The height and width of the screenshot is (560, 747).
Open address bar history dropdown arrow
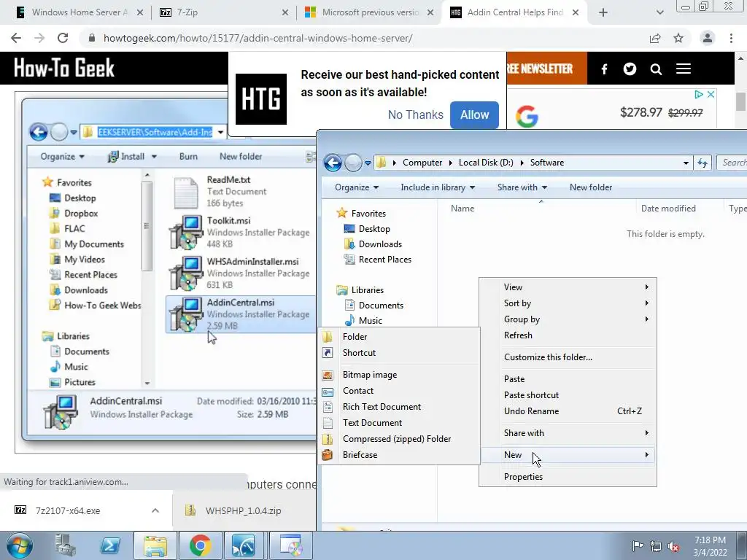[686, 163]
